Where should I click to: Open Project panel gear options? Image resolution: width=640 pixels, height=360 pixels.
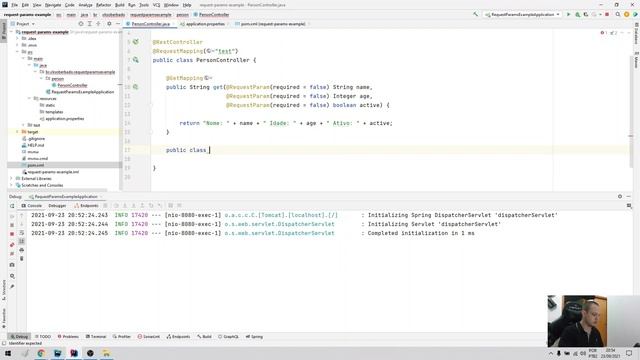tap(109, 24)
